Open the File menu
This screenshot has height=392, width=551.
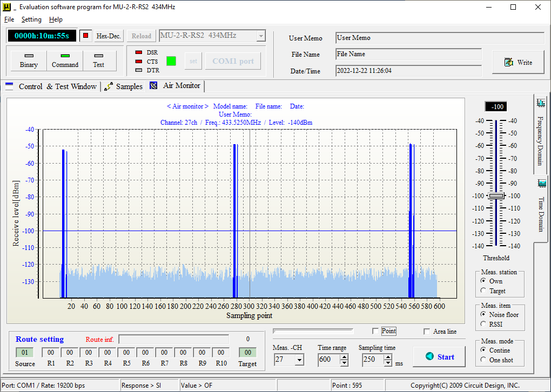[x=9, y=19]
